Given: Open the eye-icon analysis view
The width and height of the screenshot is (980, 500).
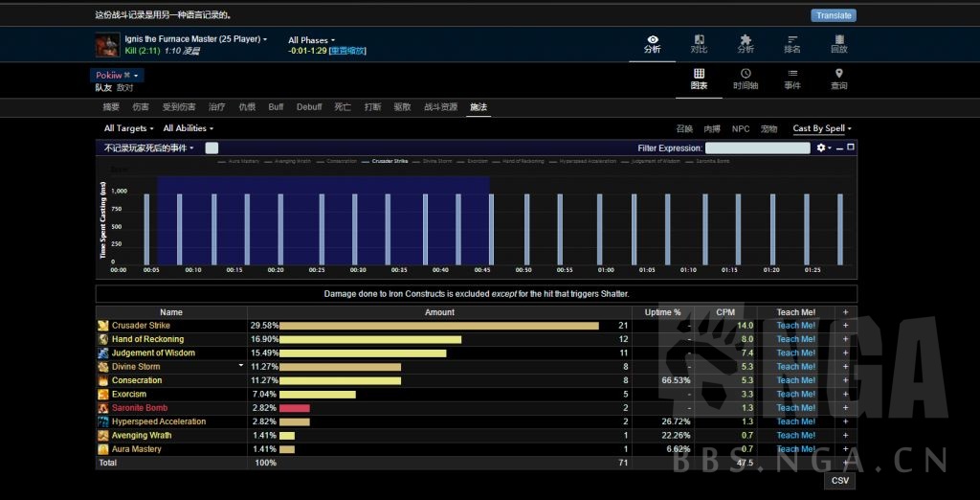Looking at the screenshot, I should (x=653, y=44).
